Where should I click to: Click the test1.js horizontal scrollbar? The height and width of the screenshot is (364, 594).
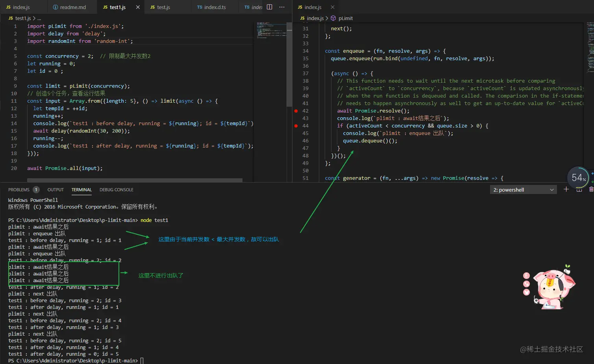135,180
